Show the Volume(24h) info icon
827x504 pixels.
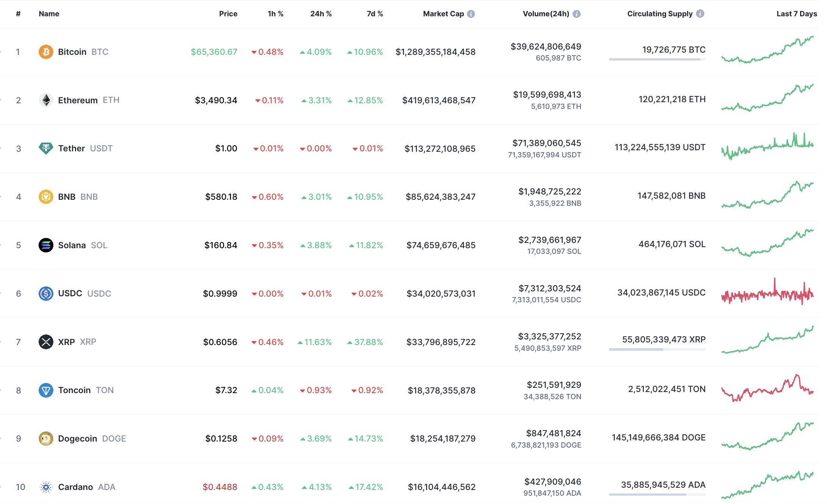[576, 14]
